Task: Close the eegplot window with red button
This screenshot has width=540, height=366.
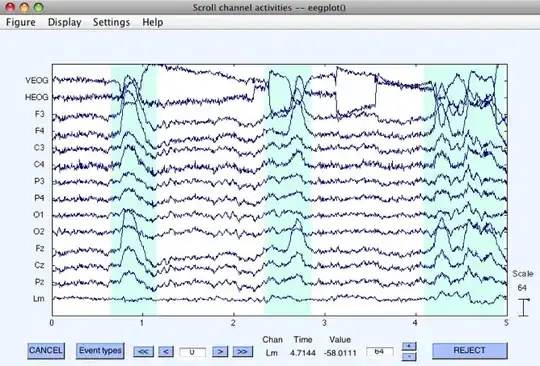Action: (11, 7)
